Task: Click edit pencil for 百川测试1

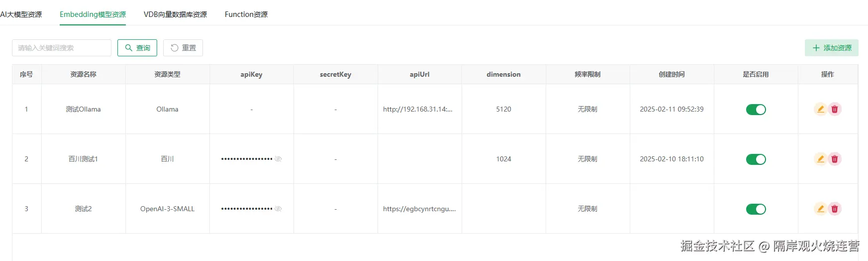Action: [x=820, y=159]
